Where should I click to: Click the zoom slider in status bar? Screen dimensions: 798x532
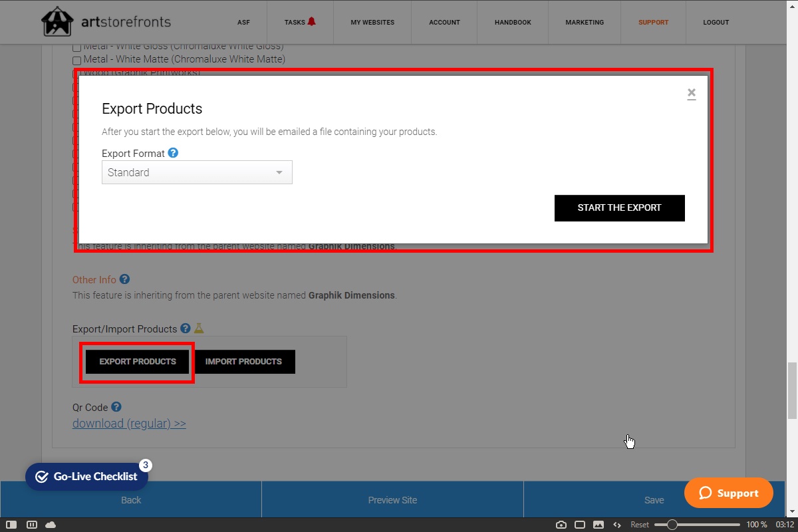[x=696, y=525]
